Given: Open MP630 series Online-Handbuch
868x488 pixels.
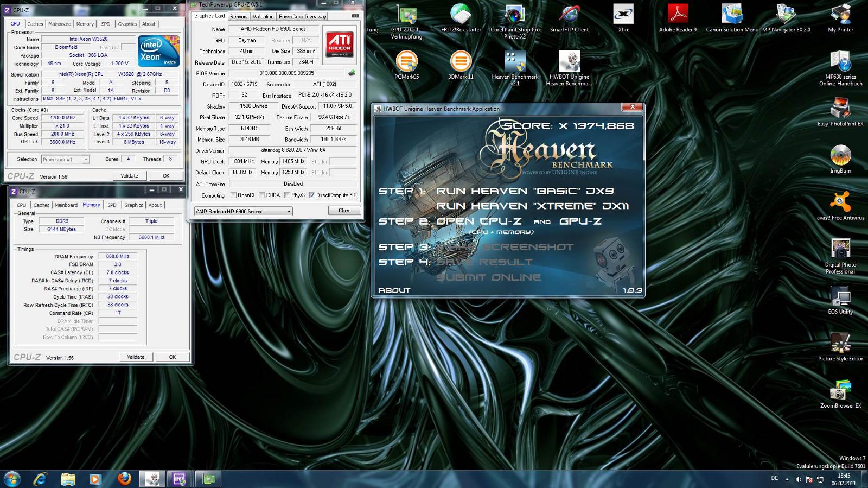Looking at the screenshot, I should click(x=840, y=68).
